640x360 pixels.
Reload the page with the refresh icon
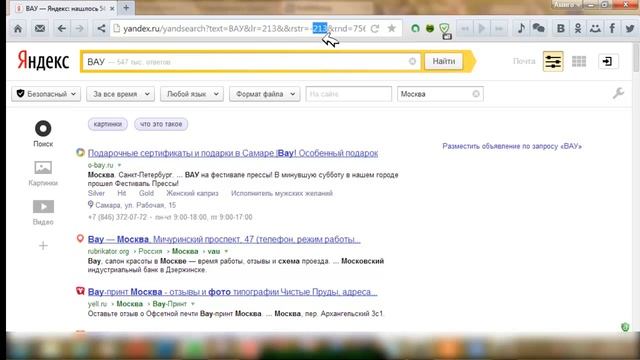pos(375,29)
